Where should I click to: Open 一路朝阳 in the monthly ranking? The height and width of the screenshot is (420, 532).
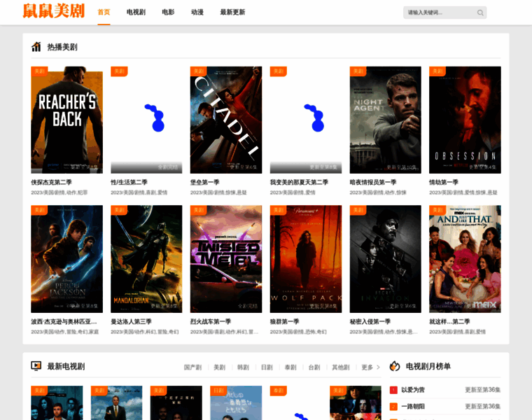[x=413, y=407]
